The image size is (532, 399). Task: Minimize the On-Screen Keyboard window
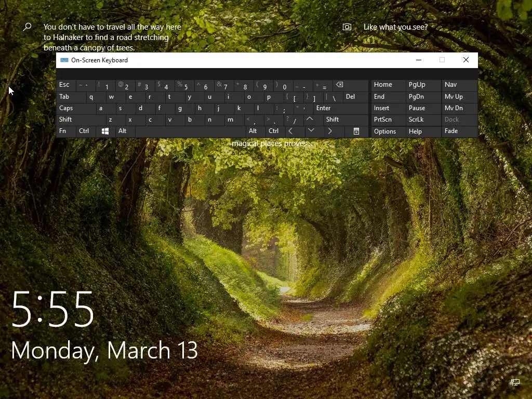pyautogui.click(x=419, y=60)
